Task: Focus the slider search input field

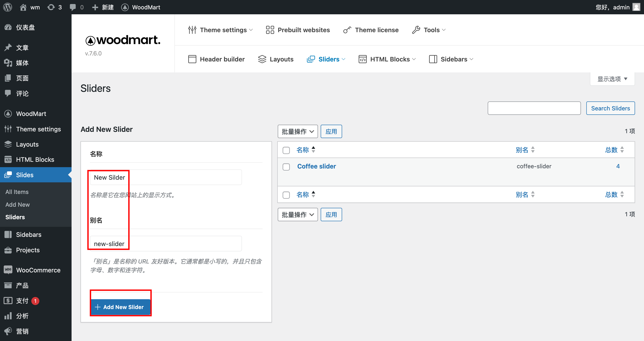Action: point(534,108)
